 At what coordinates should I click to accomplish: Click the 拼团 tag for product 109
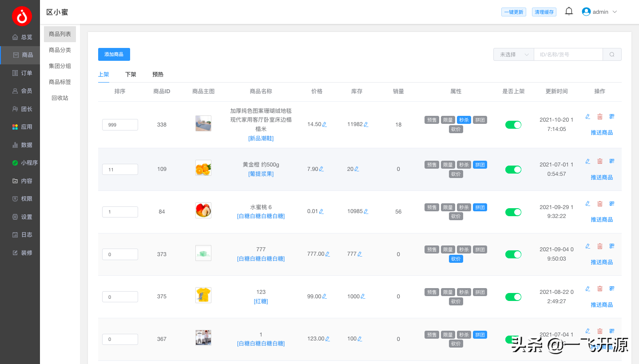point(480,165)
